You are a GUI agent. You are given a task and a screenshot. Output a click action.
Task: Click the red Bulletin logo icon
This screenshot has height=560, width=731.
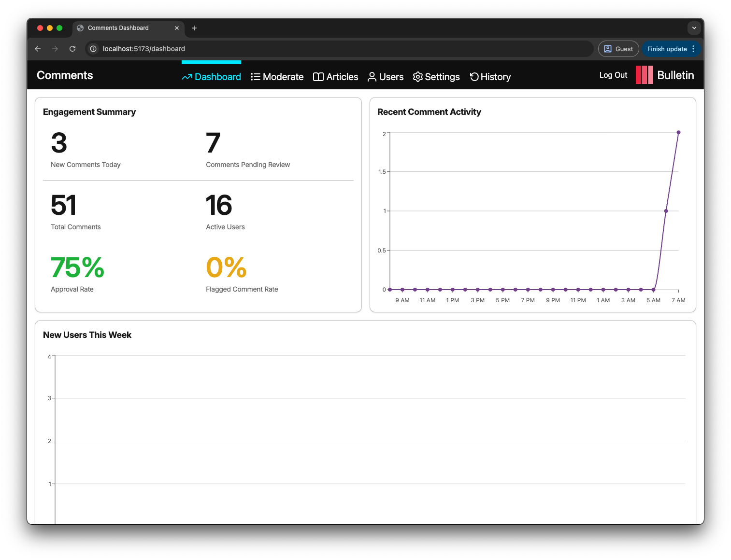tap(645, 75)
